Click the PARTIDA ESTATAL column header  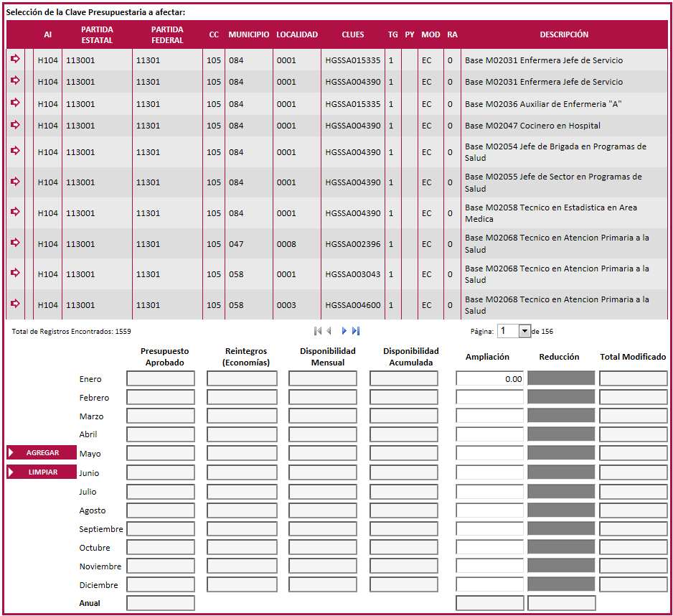[x=97, y=34]
